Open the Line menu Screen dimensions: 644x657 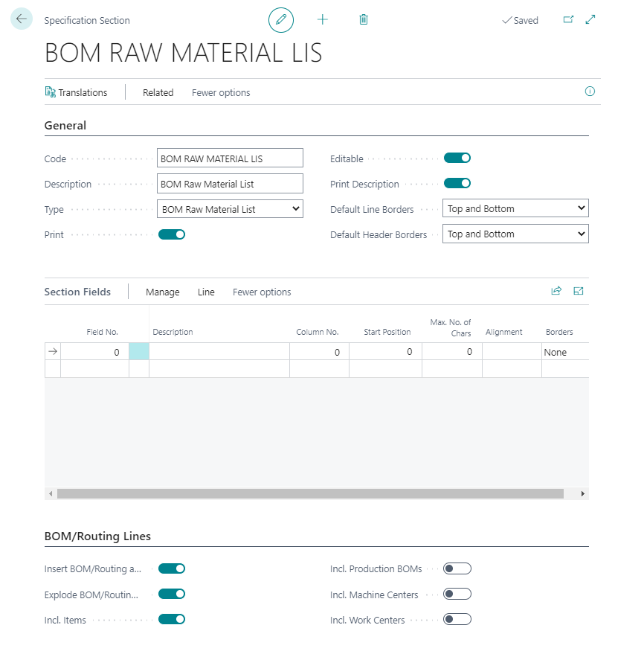pos(206,292)
